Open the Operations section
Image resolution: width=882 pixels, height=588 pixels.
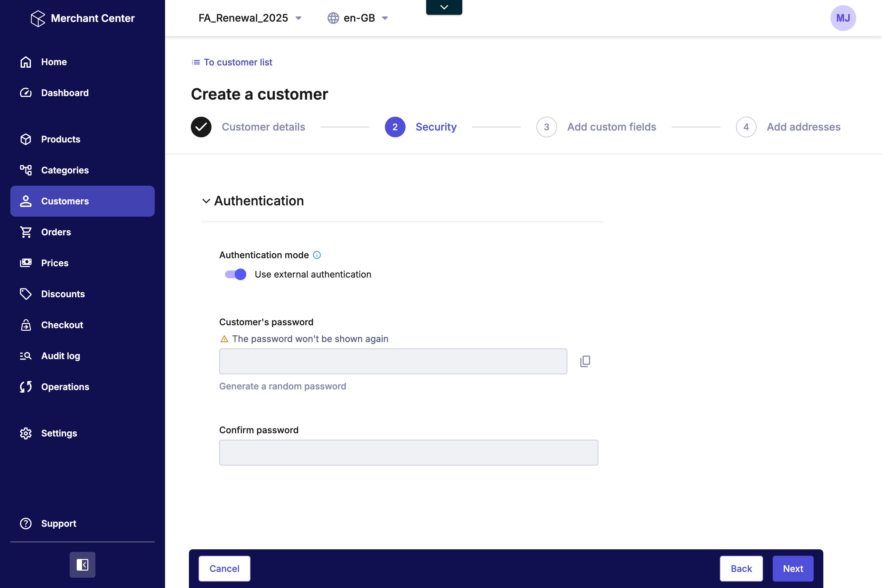click(x=65, y=387)
